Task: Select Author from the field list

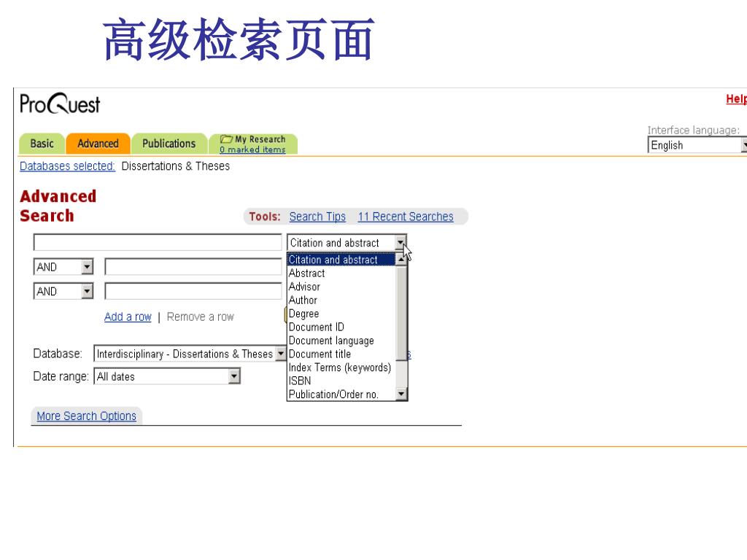Action: [341, 300]
